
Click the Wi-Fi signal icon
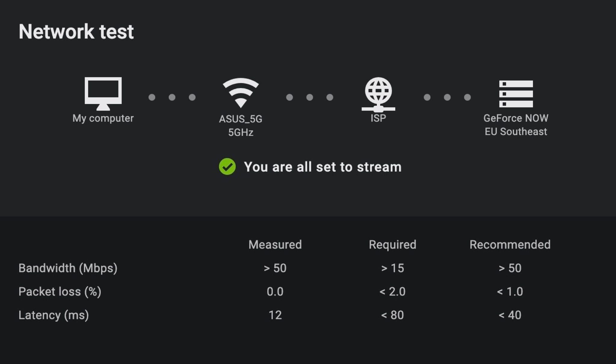241,93
